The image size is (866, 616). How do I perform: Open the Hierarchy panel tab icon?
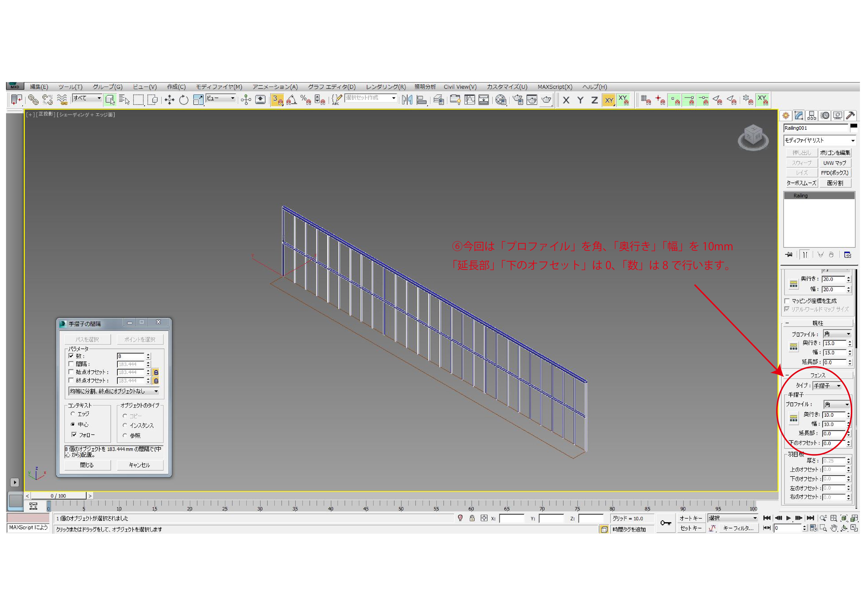click(811, 115)
